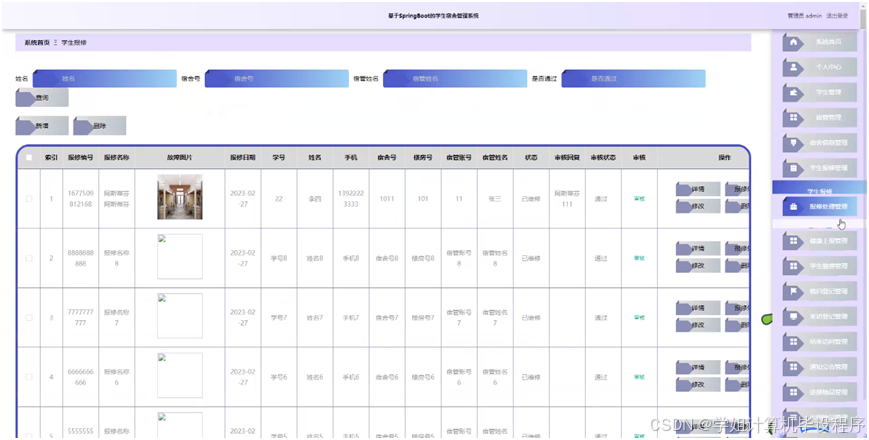This screenshot has height=440, width=869.
Task: Click the 学生管理 sidebar icon
Action: tap(794, 93)
